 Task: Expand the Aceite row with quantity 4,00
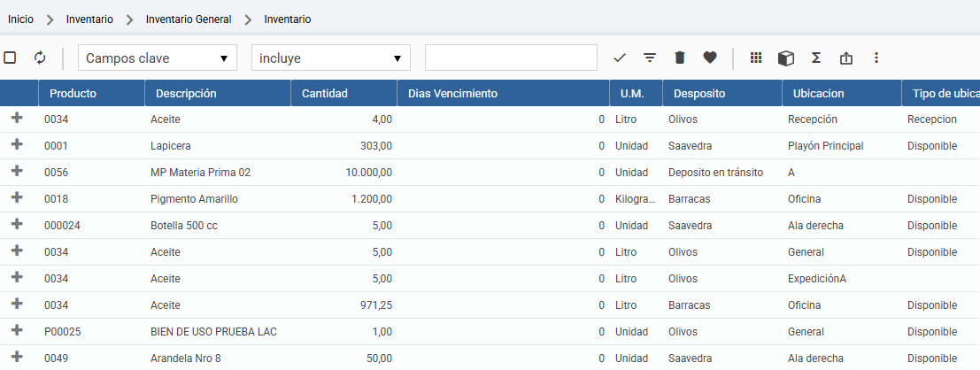[x=17, y=118]
